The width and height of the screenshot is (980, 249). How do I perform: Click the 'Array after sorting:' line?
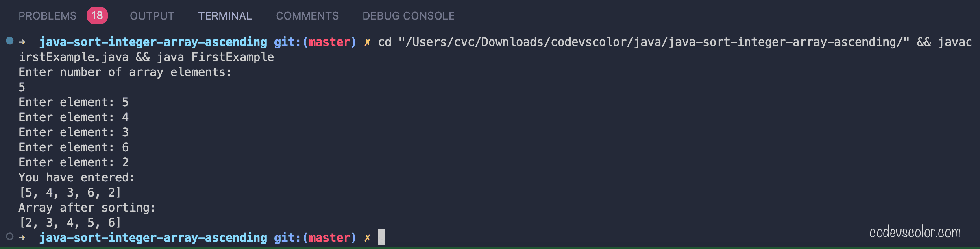point(87,207)
